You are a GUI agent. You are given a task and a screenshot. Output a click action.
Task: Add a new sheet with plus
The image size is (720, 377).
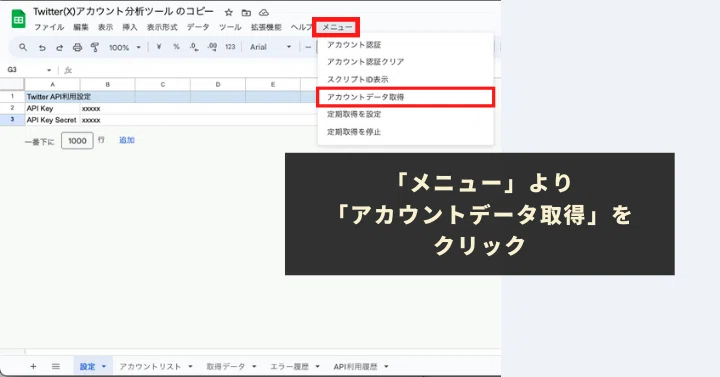click(x=33, y=366)
